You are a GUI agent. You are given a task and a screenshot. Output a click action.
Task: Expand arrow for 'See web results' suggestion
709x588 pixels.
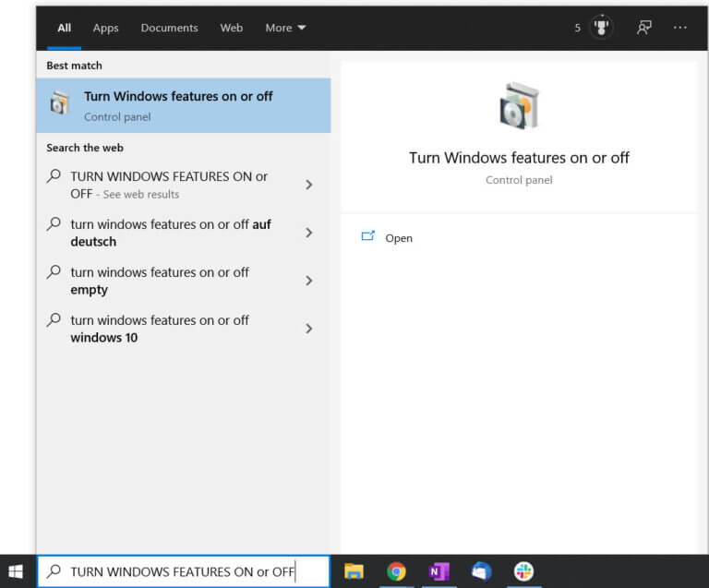[308, 185]
